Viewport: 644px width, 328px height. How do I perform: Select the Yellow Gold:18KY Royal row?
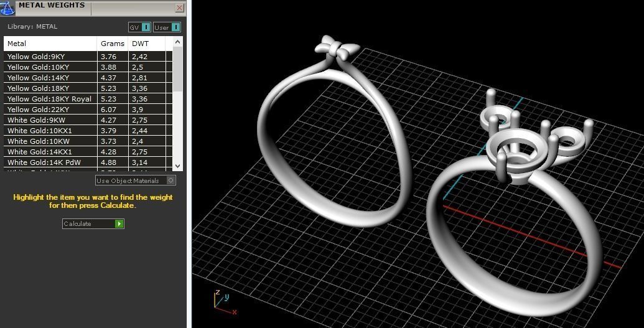[x=88, y=98]
